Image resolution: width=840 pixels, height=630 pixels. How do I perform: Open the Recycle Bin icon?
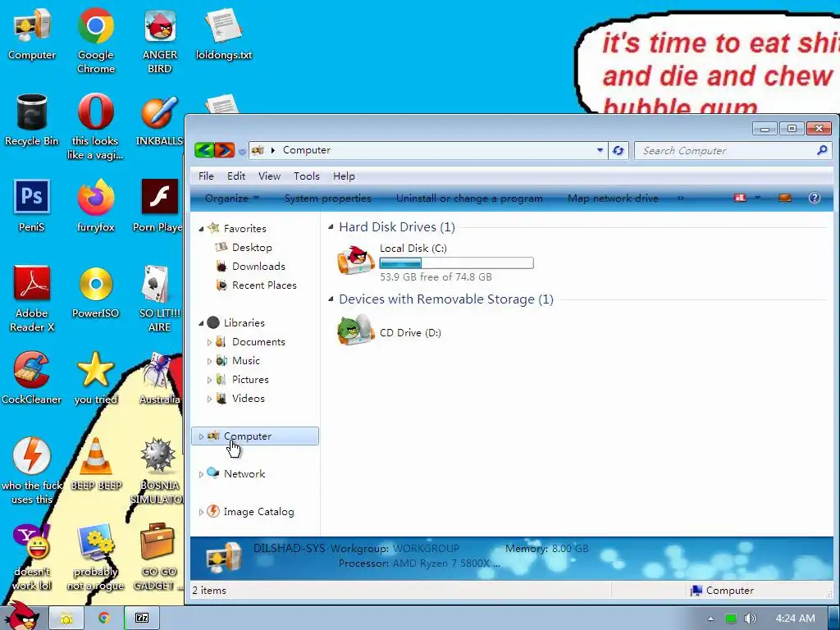(x=32, y=120)
